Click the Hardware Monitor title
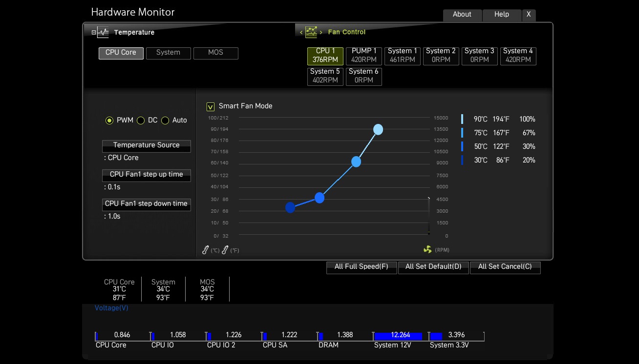Viewport: 639px width, 364px height. pos(133,12)
